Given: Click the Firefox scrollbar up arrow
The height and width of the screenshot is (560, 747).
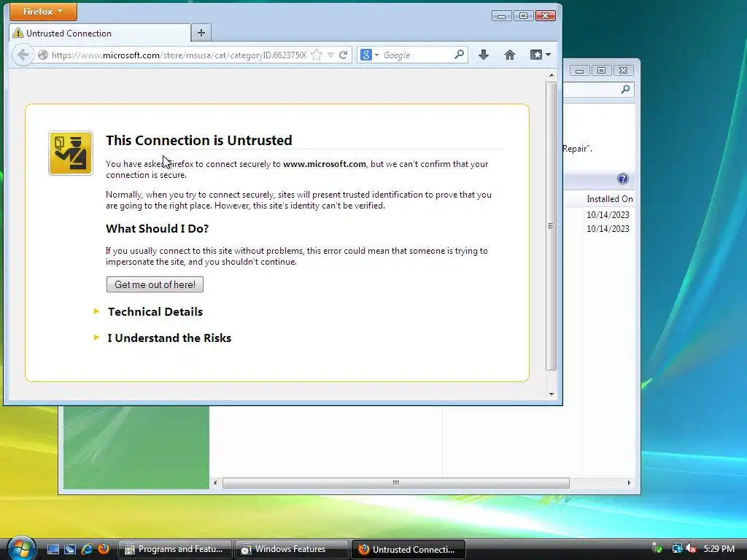Looking at the screenshot, I should [x=551, y=75].
